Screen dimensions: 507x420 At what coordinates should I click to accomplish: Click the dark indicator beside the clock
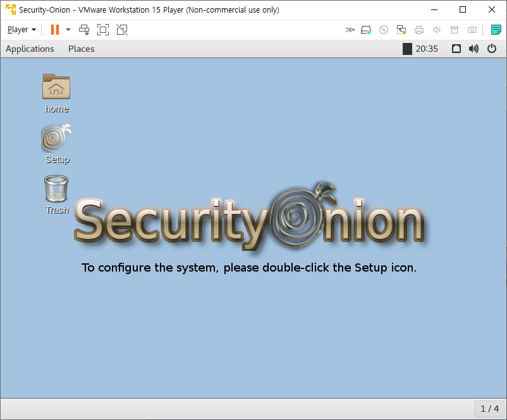point(407,49)
